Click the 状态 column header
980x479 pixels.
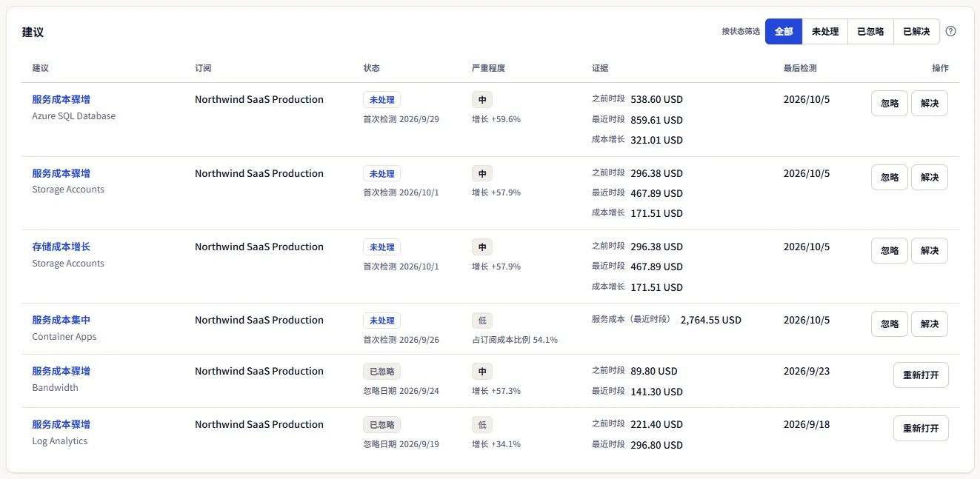pos(372,68)
